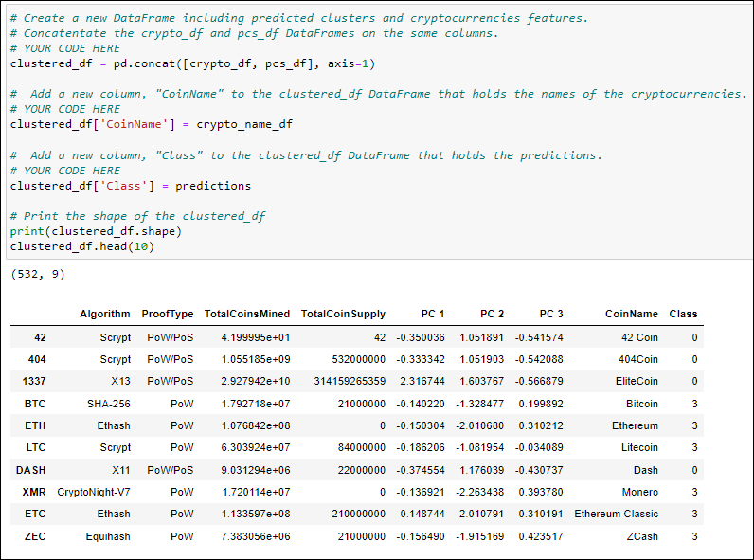Click the Monero name cell
Screen dimensions: 754x560
[x=640, y=492]
